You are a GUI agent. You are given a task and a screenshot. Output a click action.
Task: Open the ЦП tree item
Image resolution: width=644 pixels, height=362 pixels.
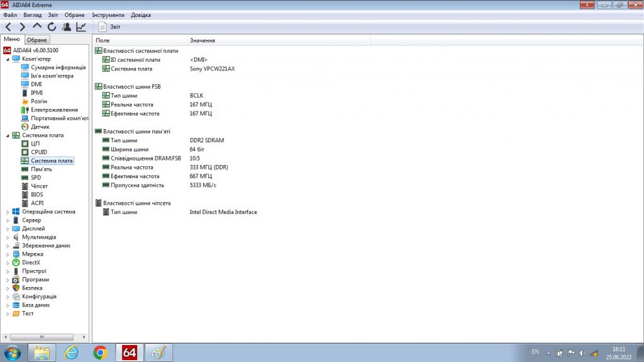pos(35,144)
